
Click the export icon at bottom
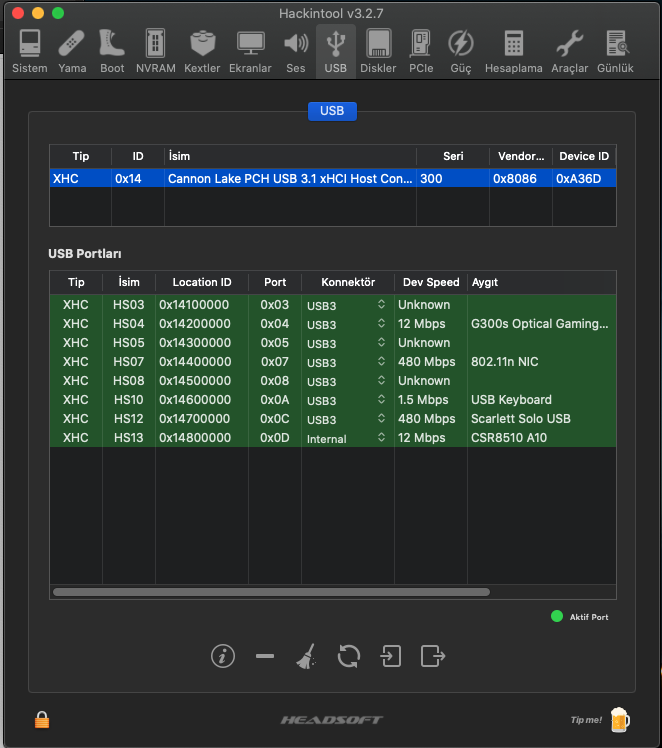click(x=432, y=656)
